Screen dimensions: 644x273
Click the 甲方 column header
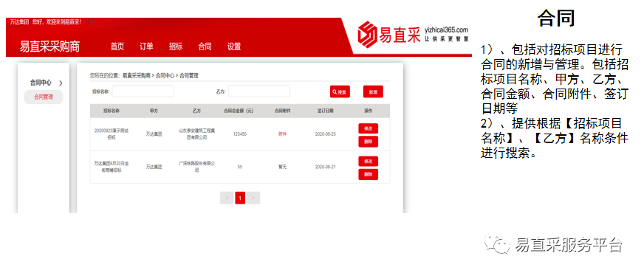point(154,111)
